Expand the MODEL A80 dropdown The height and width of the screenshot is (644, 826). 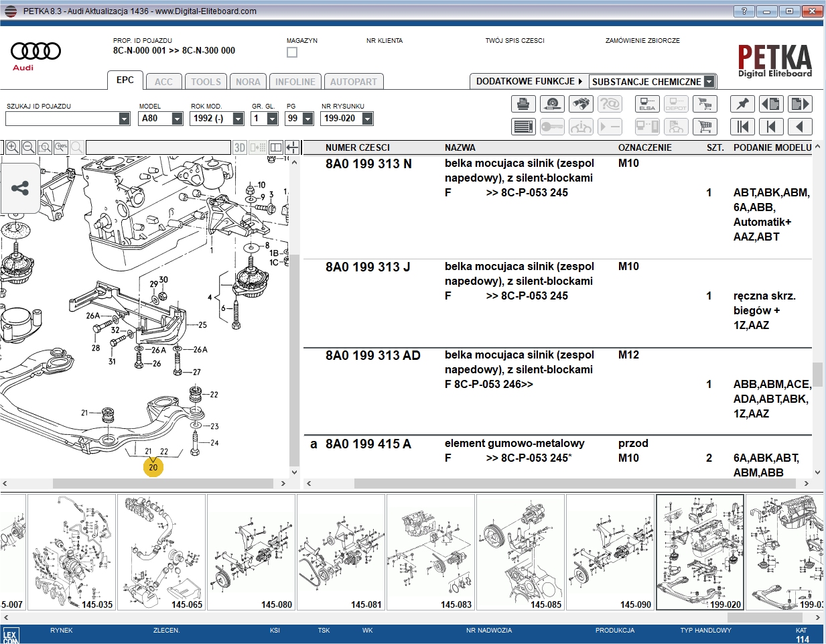177,119
